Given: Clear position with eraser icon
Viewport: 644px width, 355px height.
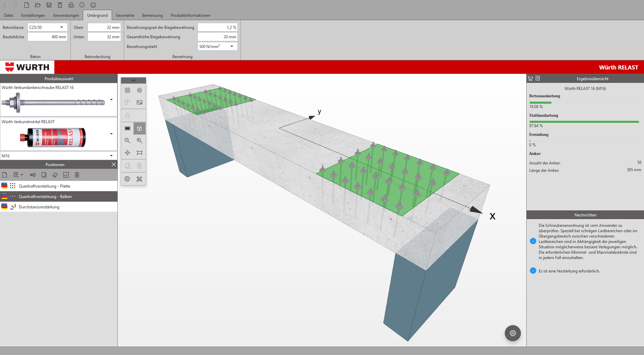Looking at the screenshot, I should (55, 175).
